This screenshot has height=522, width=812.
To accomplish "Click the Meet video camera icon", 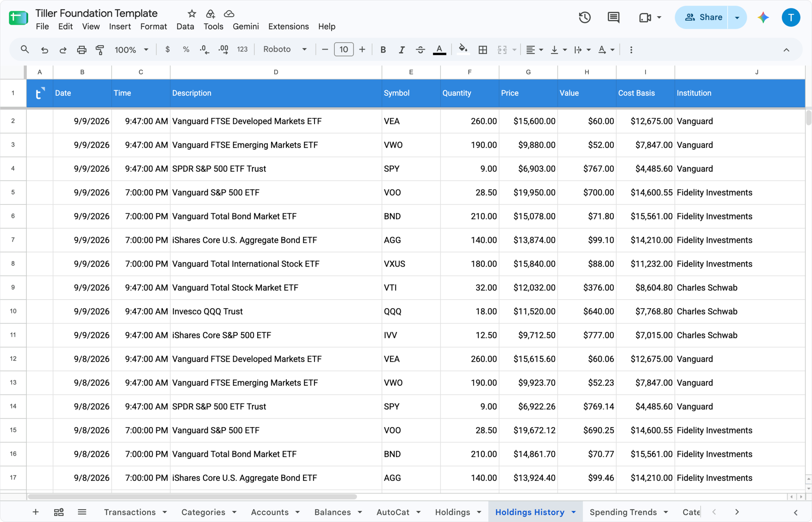I will coord(645,17).
